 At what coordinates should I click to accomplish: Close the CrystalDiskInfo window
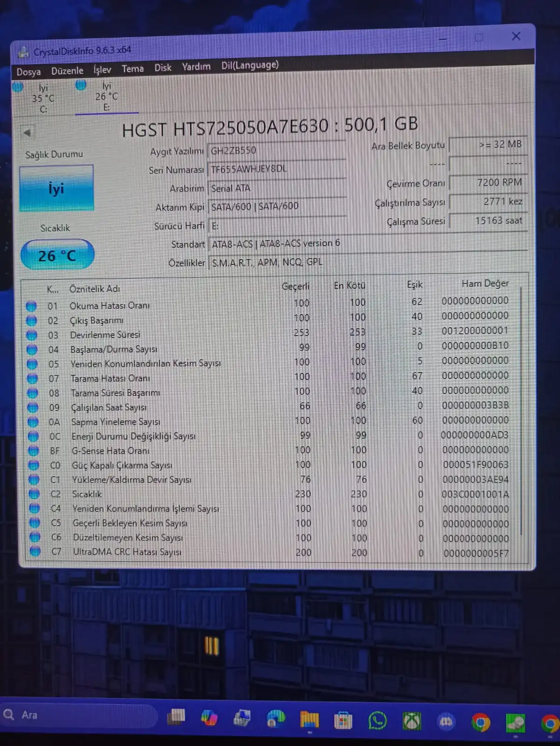(x=516, y=36)
